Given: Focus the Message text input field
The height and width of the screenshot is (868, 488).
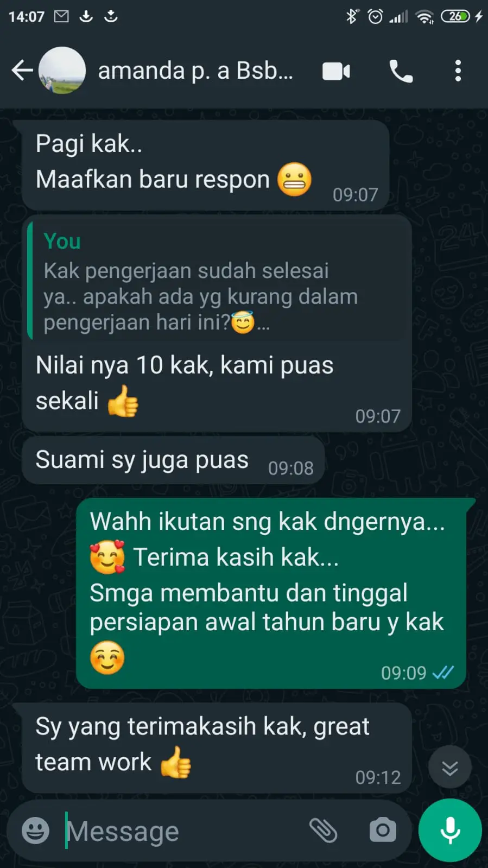Looking at the screenshot, I should [x=185, y=831].
